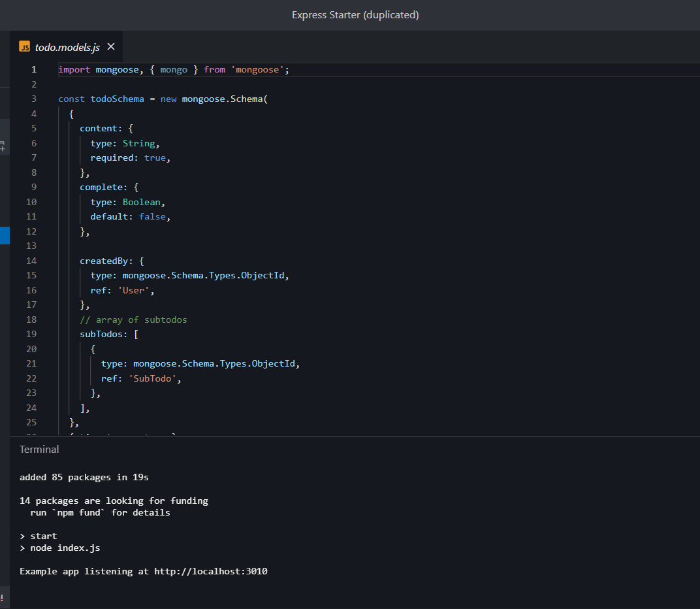The image size is (700, 609).
Task: Click 'type: Boolean,' line
Action: tap(128, 203)
